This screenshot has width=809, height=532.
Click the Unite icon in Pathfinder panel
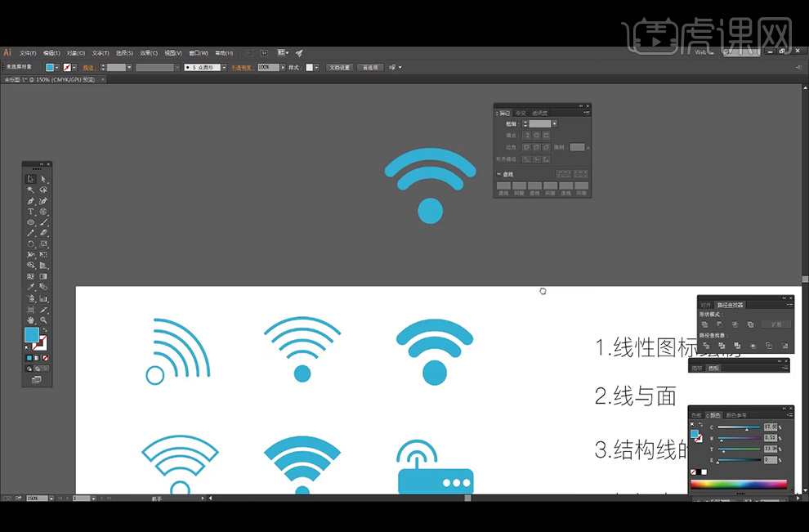point(704,324)
